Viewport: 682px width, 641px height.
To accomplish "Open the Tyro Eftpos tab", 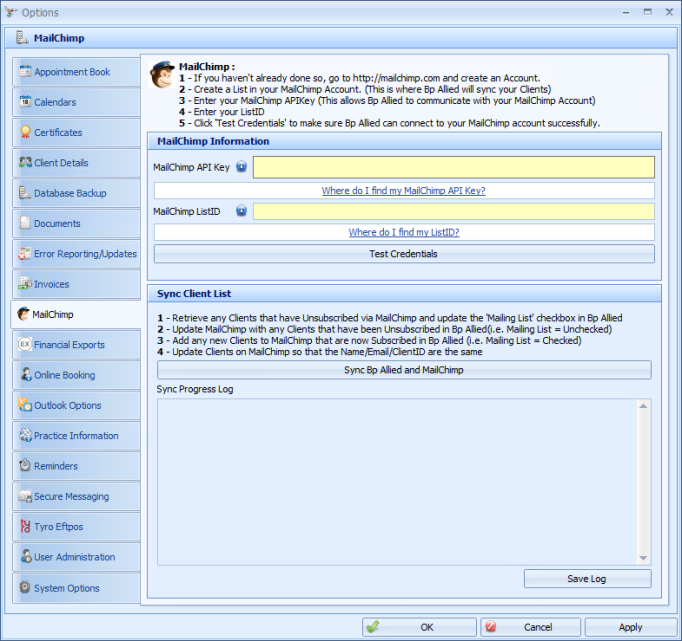I will coord(76,527).
